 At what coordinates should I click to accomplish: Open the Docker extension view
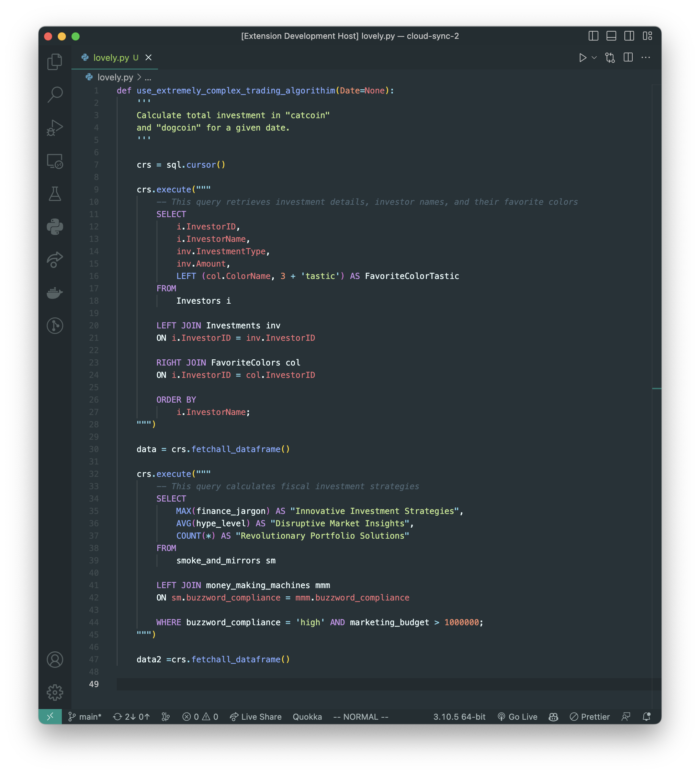click(55, 293)
